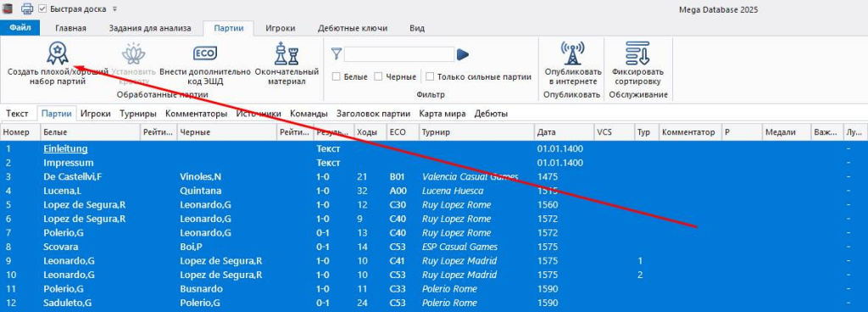Image resolution: width=868 pixels, height=312 pixels.
Task: Enable Только сильные партии checkbox
Action: coord(430,77)
